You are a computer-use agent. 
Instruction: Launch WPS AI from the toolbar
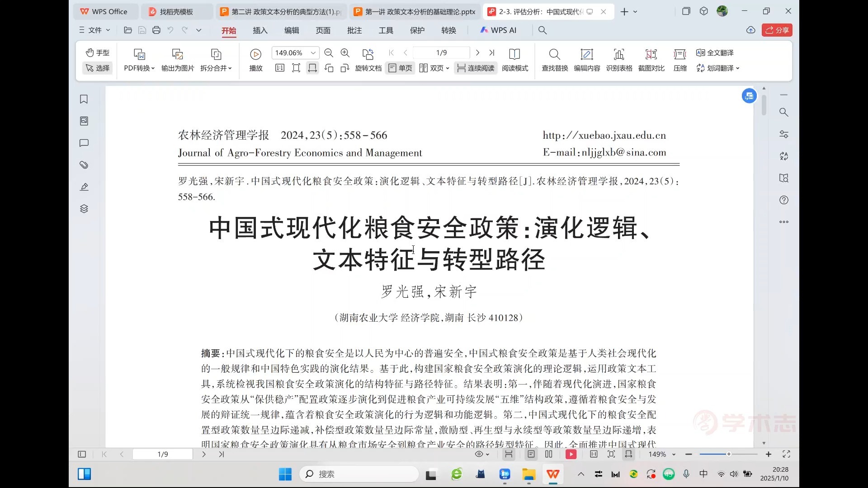click(x=498, y=30)
